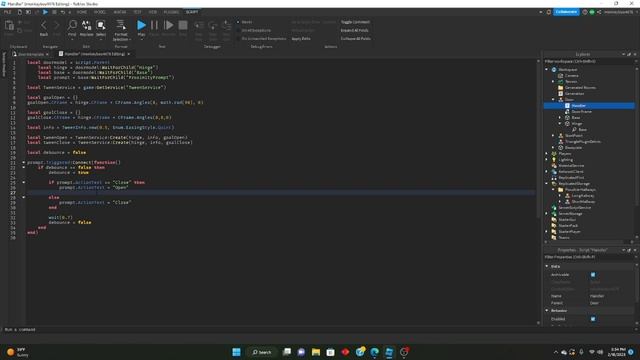
Task: Click the Stop square button in ribbon
Action: pos(183,26)
